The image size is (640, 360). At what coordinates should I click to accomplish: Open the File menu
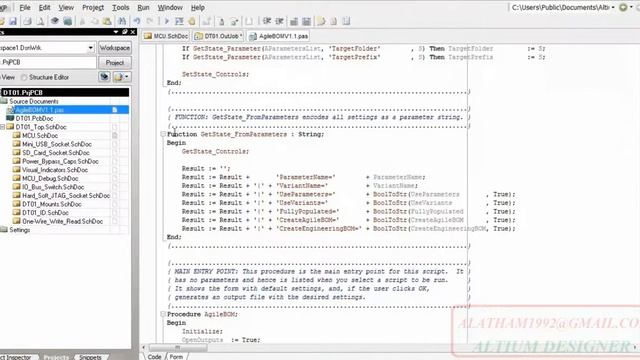point(25,7)
